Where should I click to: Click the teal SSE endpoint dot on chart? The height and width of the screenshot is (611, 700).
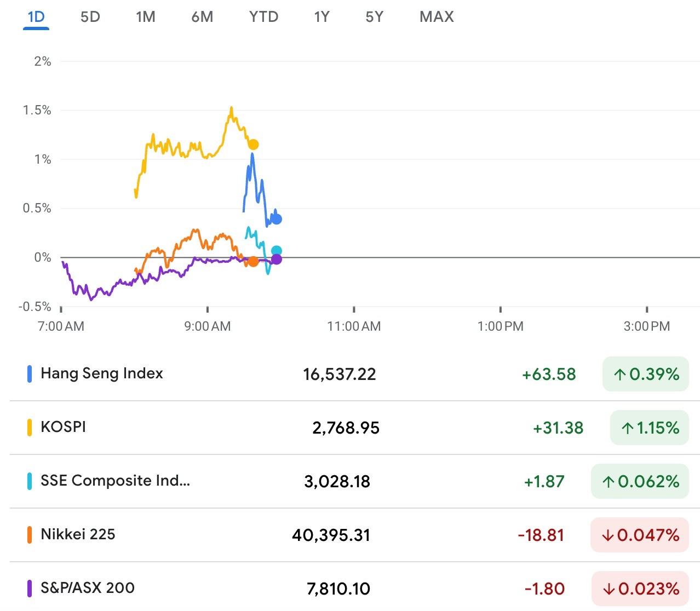277,251
